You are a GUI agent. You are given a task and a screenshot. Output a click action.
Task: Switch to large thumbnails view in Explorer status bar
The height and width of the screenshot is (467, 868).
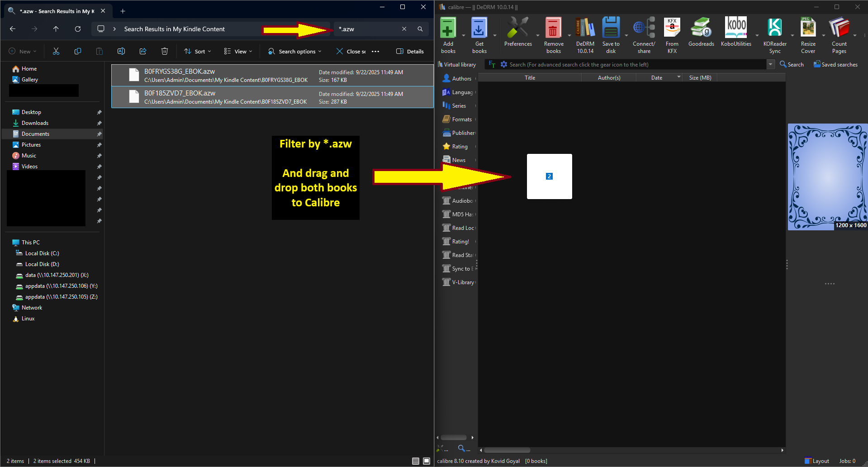pos(427,461)
